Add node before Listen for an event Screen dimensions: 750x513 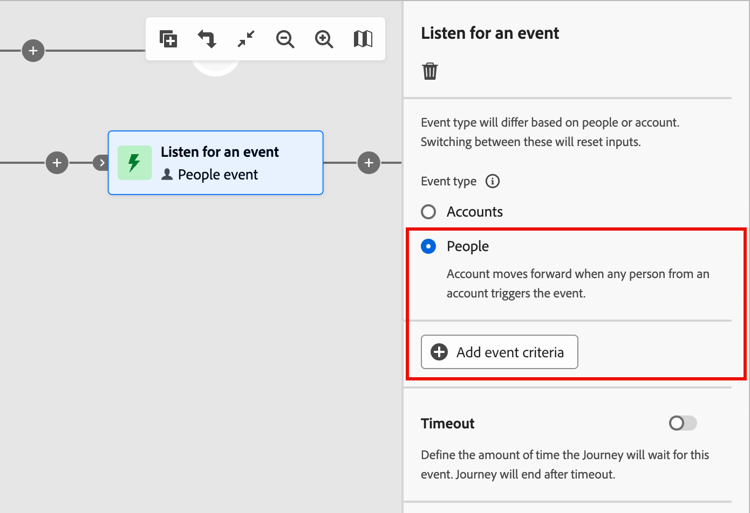pyautogui.click(x=57, y=163)
